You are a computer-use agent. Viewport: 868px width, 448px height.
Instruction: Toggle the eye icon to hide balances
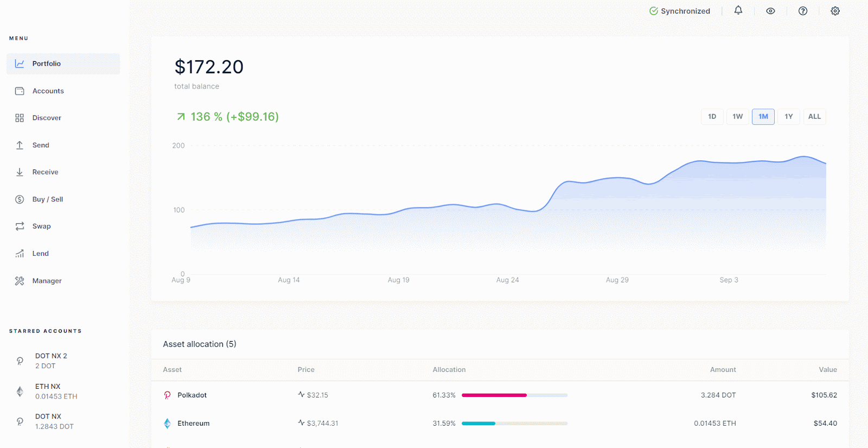[x=770, y=11]
